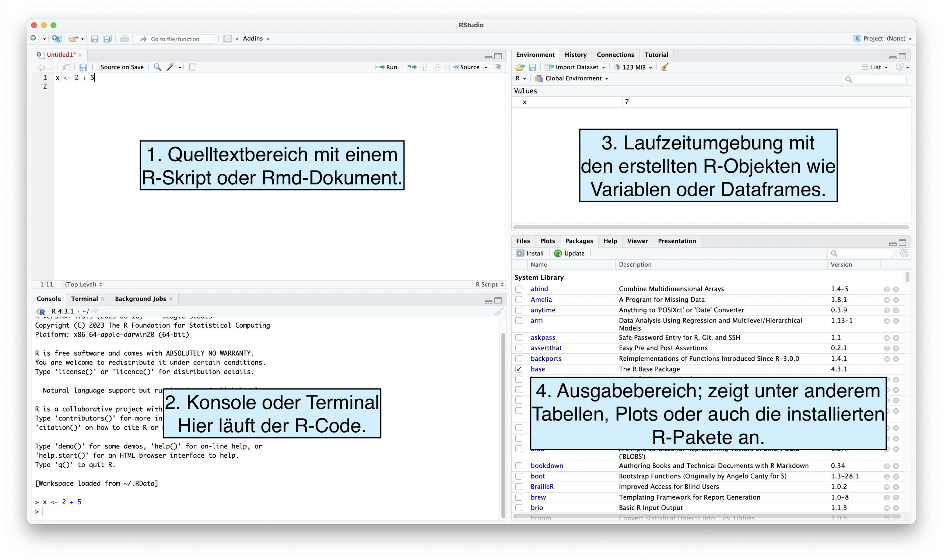Open the R language dropdown in Environment
The image size is (943, 560).
coord(520,78)
